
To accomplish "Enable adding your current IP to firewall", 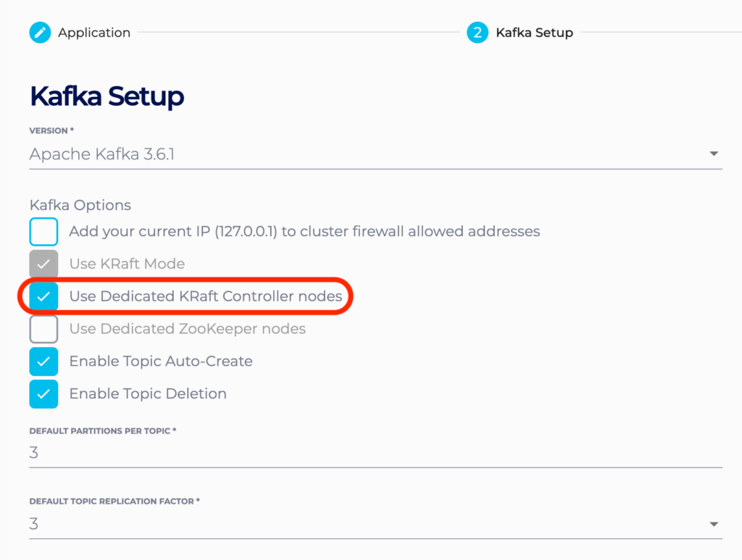I will (43, 230).
